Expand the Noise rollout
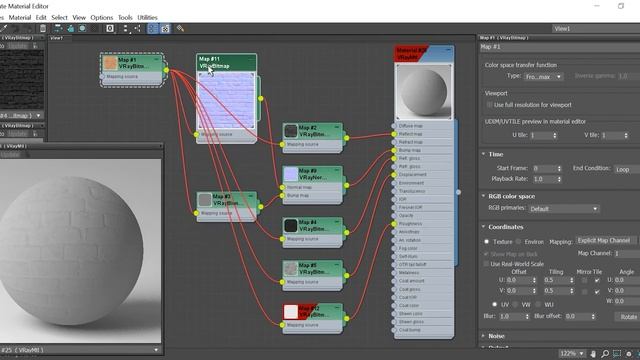The image size is (640, 360). click(484, 336)
